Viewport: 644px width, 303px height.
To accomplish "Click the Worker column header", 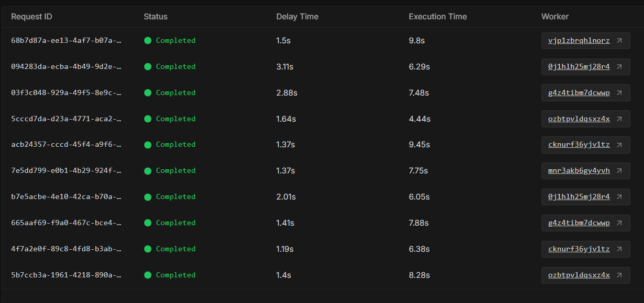I will coord(555,17).
